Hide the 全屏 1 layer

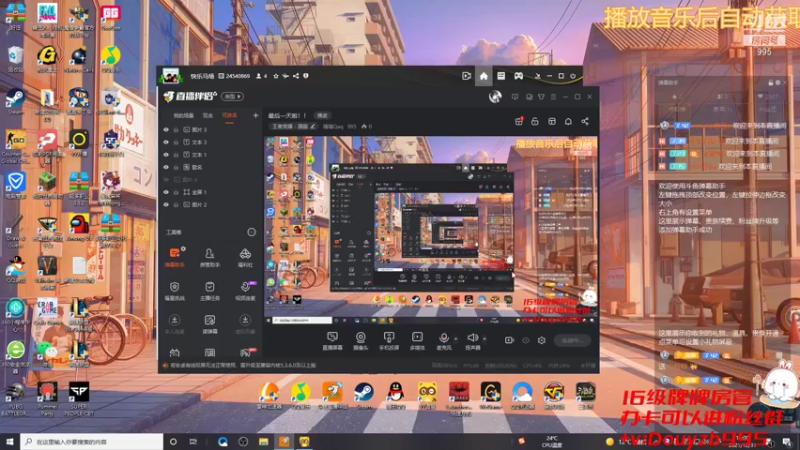[x=166, y=192]
